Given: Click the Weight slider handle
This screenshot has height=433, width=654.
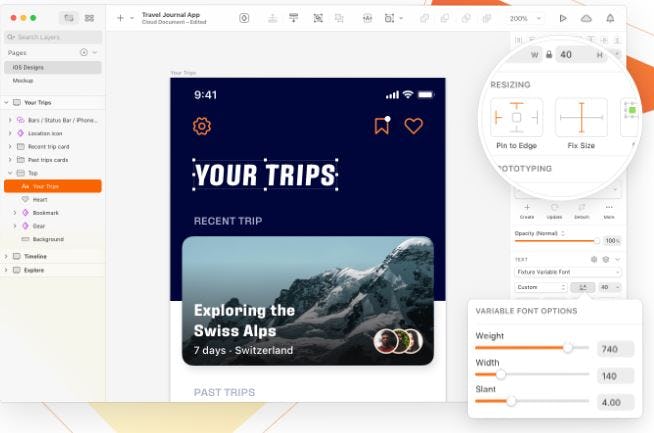Looking at the screenshot, I should 568,348.
